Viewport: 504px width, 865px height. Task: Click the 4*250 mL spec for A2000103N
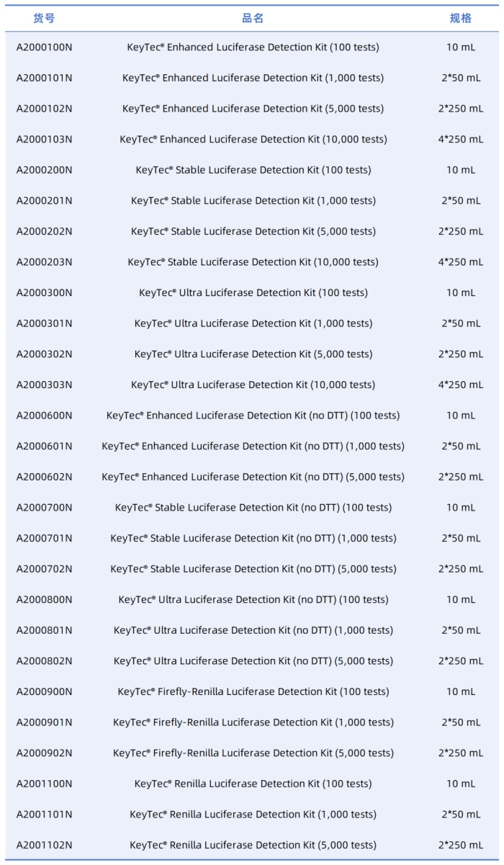pos(461,140)
